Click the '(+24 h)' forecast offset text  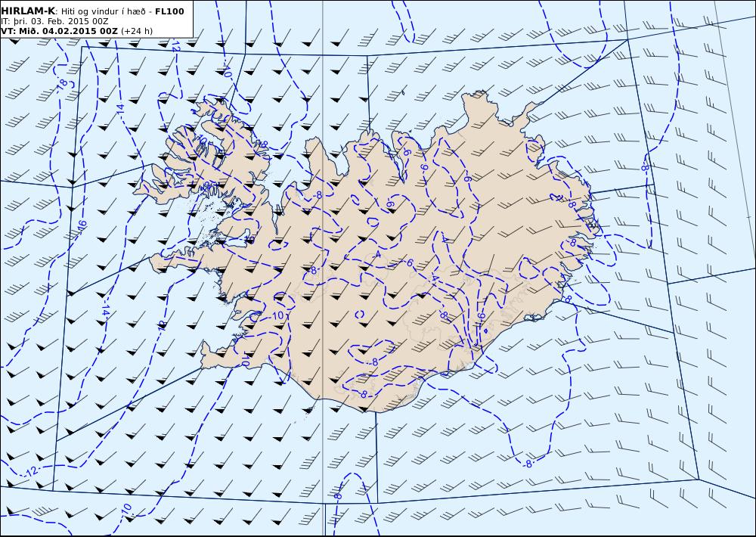tap(136, 31)
